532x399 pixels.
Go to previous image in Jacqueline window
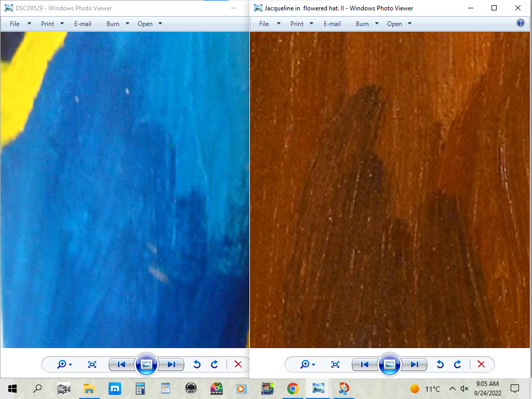pyautogui.click(x=365, y=364)
